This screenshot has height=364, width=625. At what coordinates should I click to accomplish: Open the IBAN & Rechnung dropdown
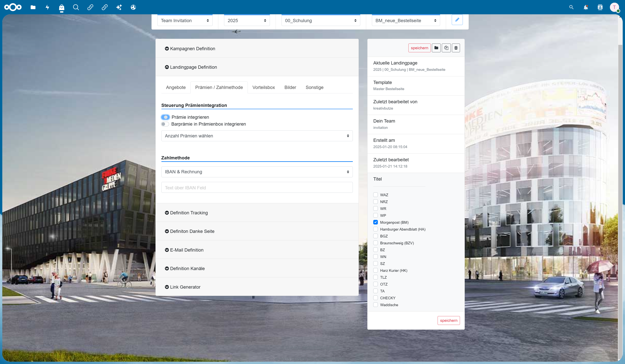(x=257, y=172)
